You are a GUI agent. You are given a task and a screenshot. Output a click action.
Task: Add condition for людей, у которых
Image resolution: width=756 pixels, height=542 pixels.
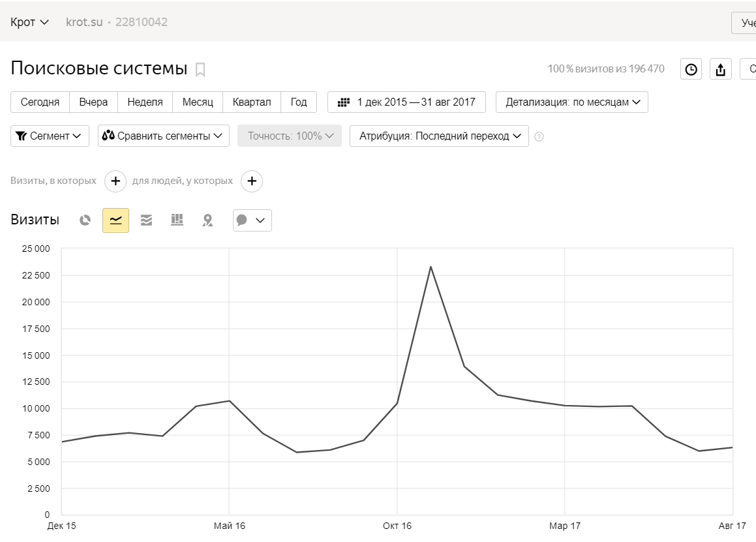pos(252,181)
